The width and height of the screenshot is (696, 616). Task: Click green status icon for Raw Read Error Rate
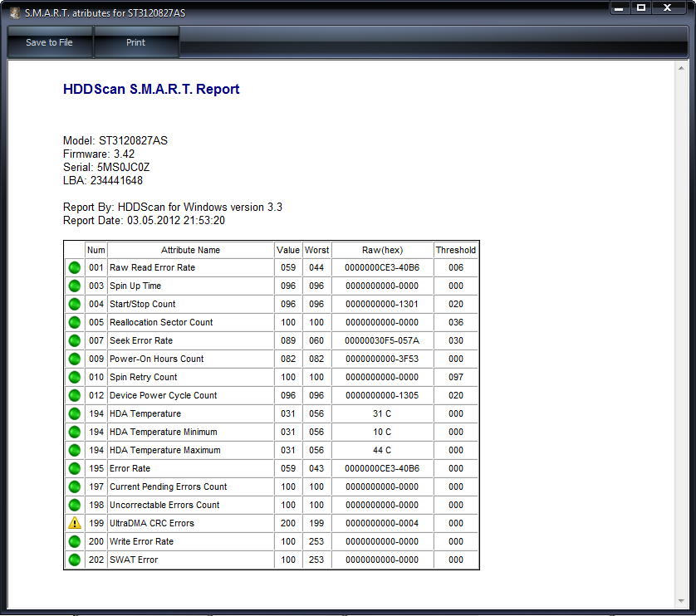(75, 267)
